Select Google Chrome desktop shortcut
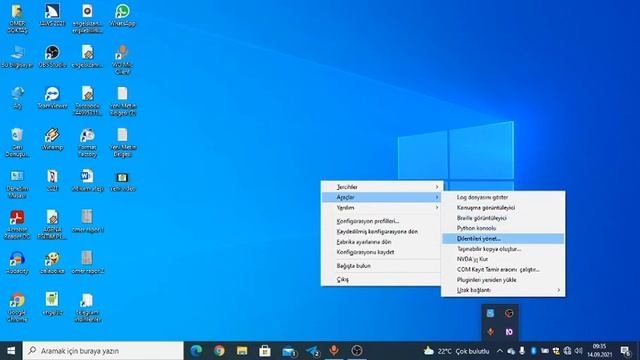 click(x=17, y=307)
